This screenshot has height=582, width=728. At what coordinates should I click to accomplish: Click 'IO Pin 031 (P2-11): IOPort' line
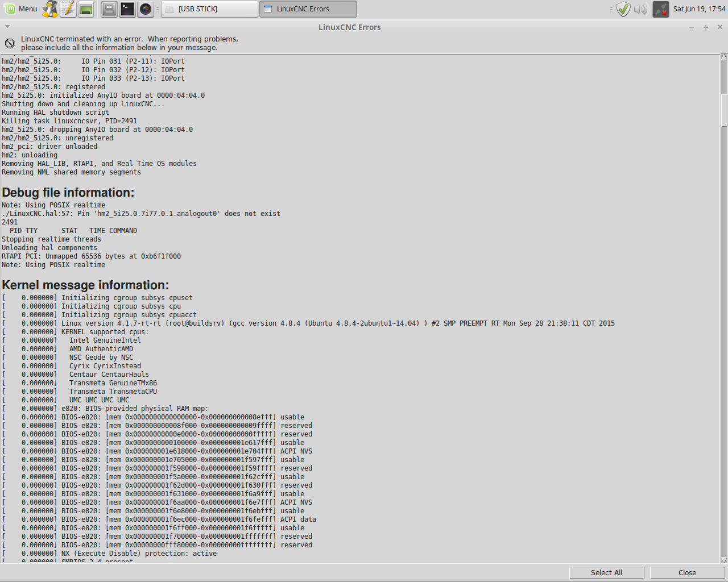[x=93, y=61]
